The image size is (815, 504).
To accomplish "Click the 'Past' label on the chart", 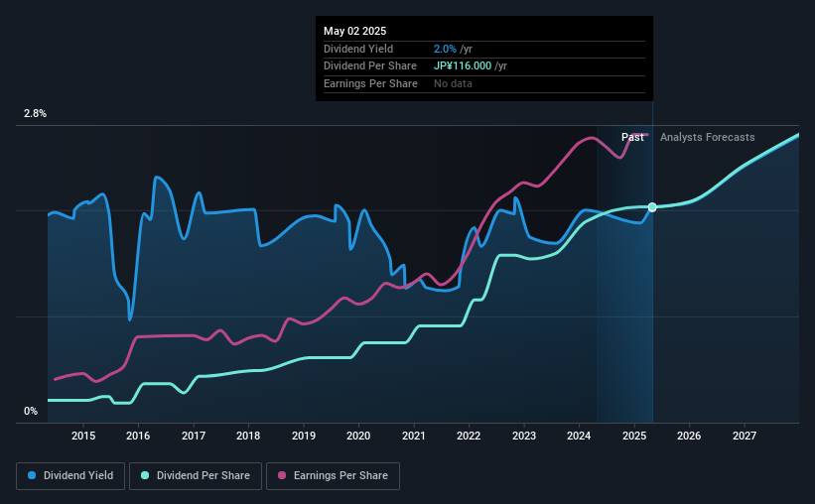I will tap(632, 137).
